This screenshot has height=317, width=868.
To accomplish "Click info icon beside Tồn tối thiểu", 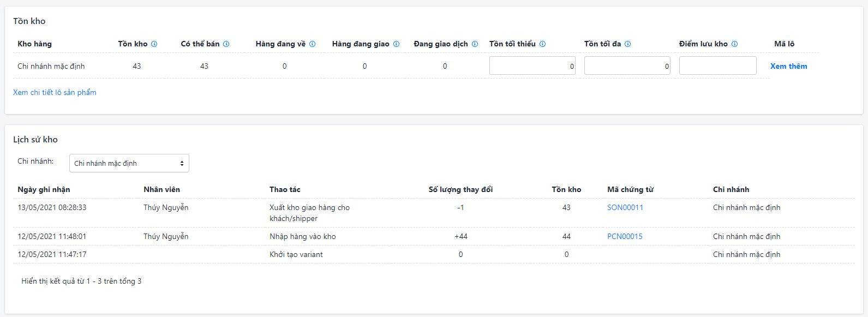I will point(543,44).
